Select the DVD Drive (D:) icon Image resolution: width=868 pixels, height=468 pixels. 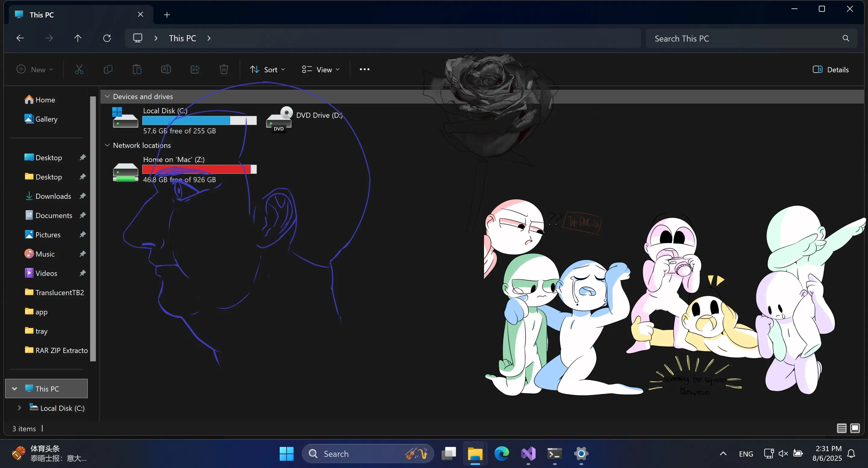pyautogui.click(x=279, y=120)
